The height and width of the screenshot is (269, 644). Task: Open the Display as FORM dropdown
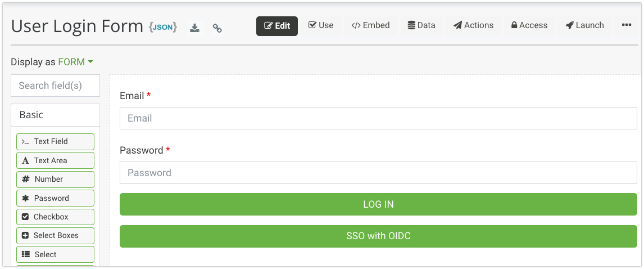75,62
